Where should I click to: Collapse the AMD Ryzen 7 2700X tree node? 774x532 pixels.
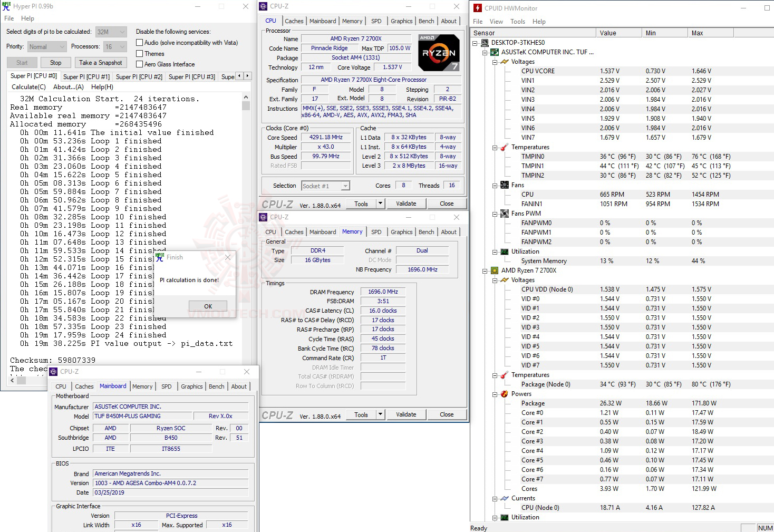click(x=485, y=270)
